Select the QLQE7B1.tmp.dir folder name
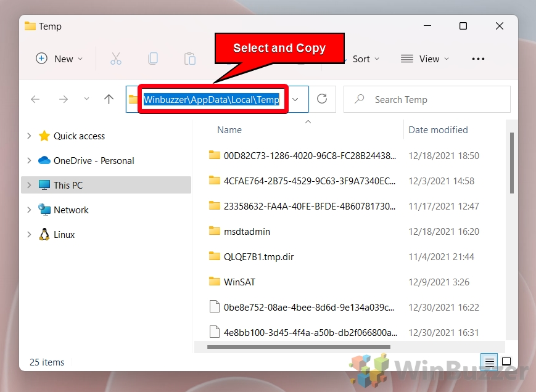This screenshot has width=536, height=392. 259,257
